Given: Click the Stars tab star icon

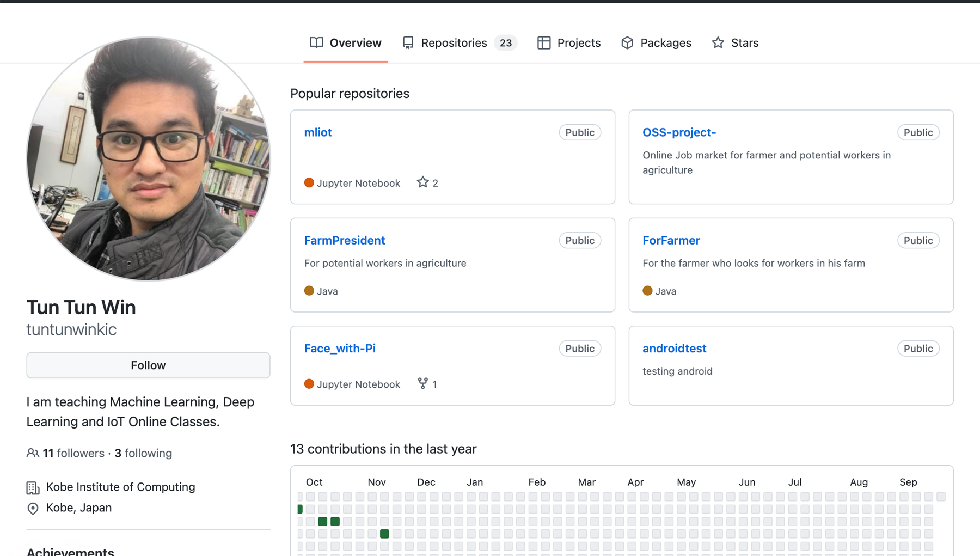Looking at the screenshot, I should tap(718, 42).
